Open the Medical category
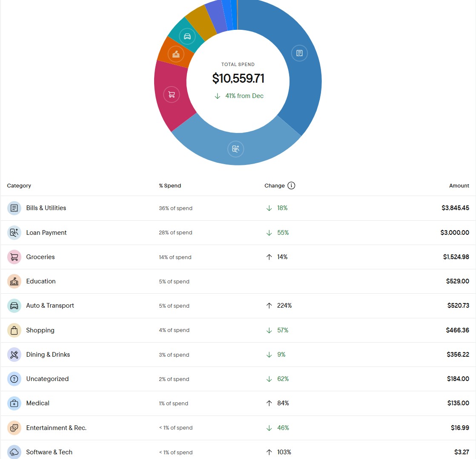The height and width of the screenshot is (459, 476). pyautogui.click(x=238, y=403)
